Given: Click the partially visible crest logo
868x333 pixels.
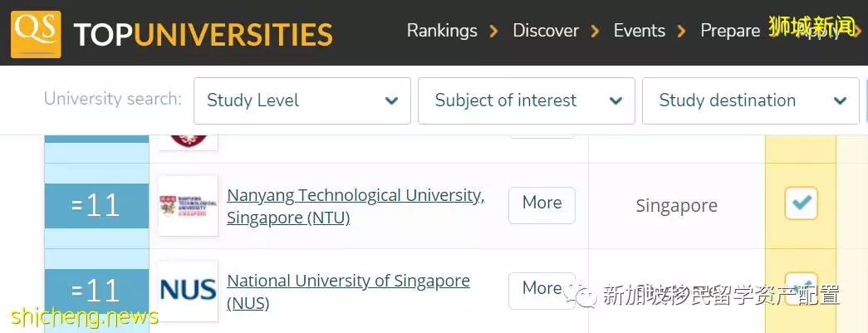Looking at the screenshot, I should [189, 142].
